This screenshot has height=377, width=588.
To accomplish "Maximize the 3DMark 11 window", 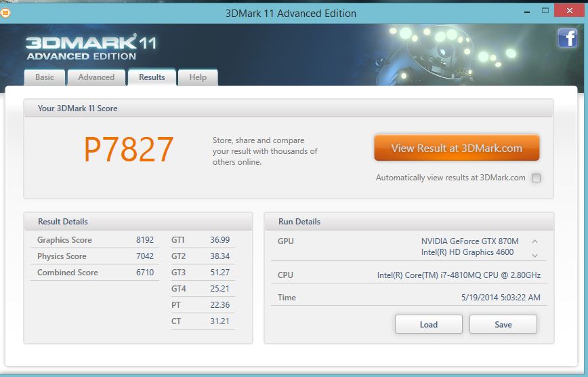I will click(545, 11).
